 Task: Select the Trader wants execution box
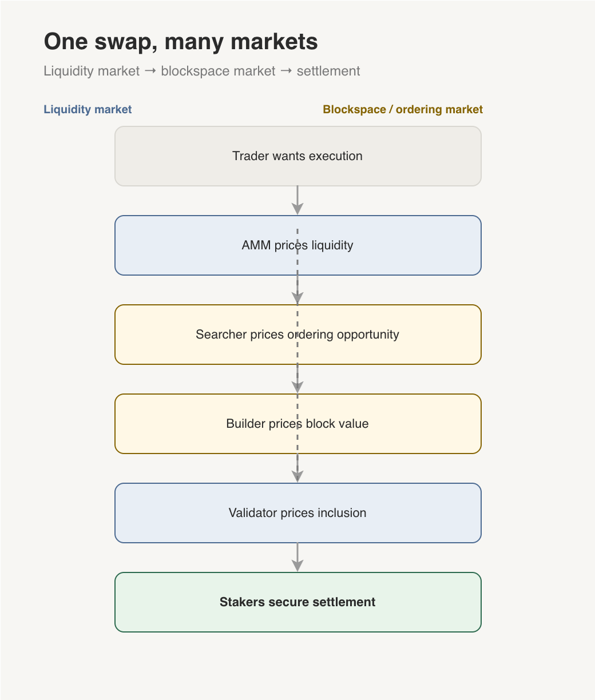tap(298, 156)
